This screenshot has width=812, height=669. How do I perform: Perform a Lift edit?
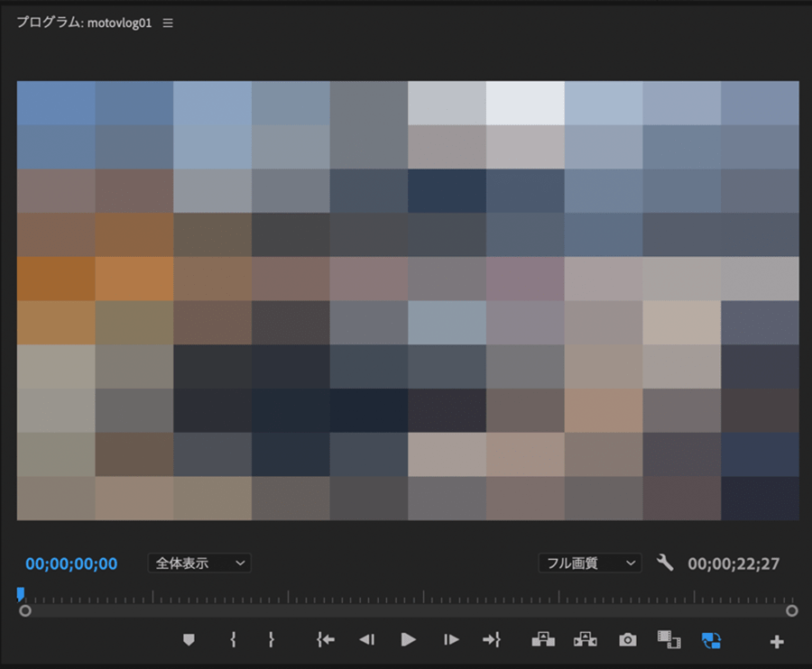pos(543,640)
